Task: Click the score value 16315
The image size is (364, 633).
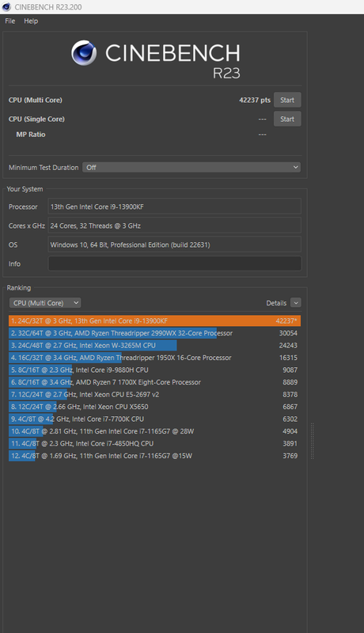Action: [288, 358]
